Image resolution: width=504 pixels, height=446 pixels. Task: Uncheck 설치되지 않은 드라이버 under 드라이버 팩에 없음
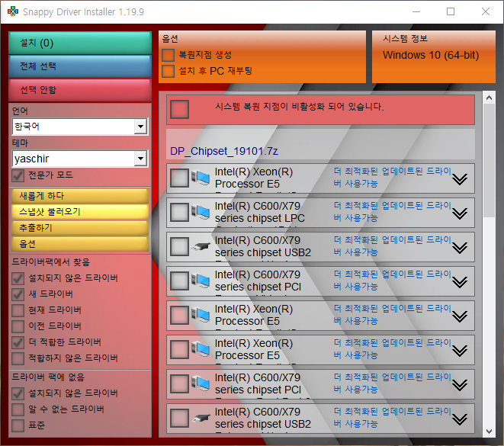(x=18, y=393)
